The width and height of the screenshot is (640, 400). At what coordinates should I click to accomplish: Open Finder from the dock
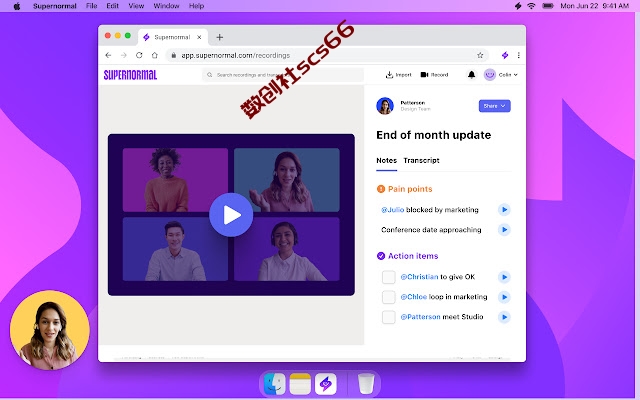point(274,384)
